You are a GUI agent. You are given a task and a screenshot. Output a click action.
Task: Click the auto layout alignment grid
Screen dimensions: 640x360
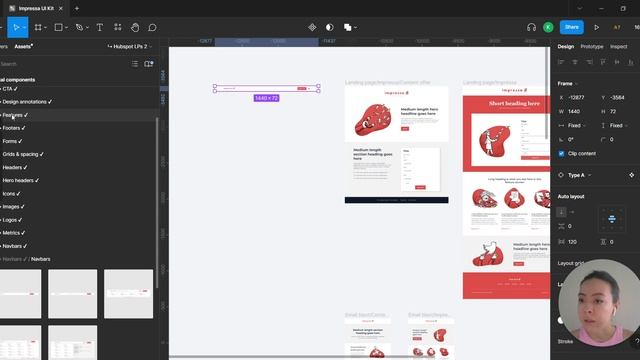[x=611, y=219]
